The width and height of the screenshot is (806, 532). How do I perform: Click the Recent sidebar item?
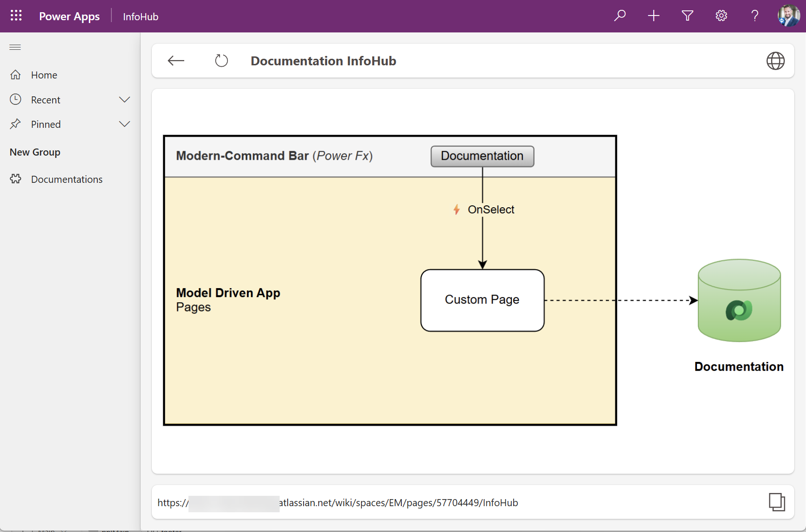(46, 100)
